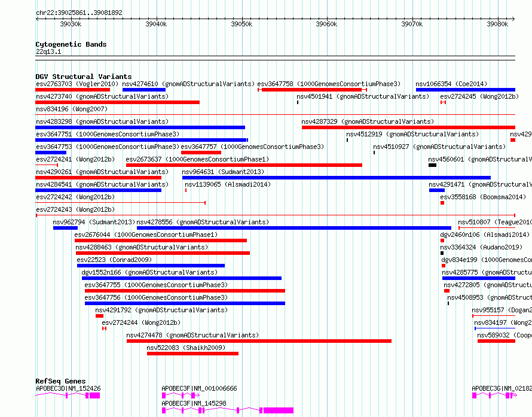This screenshot has width=532, height=417.
Task: Click dgv2460n106 (Alsmadi2014) label
Action: click(485, 235)
